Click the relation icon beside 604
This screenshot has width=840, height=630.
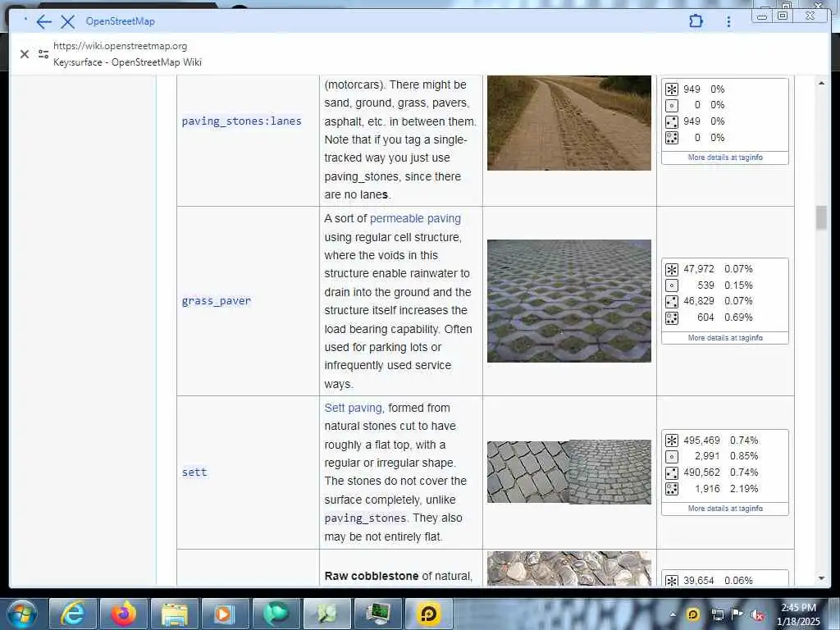click(671, 318)
